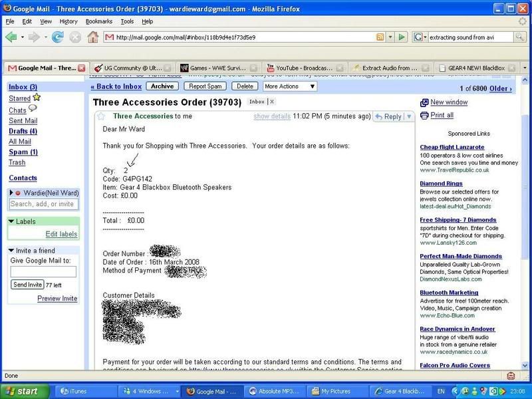The width and height of the screenshot is (532, 399).
Task: Reload the page with the Refresh icon
Action: pyautogui.click(x=58, y=37)
